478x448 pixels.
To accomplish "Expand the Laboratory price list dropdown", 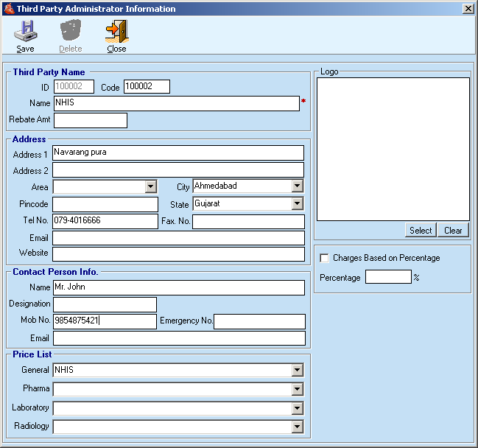I will tap(297, 408).
